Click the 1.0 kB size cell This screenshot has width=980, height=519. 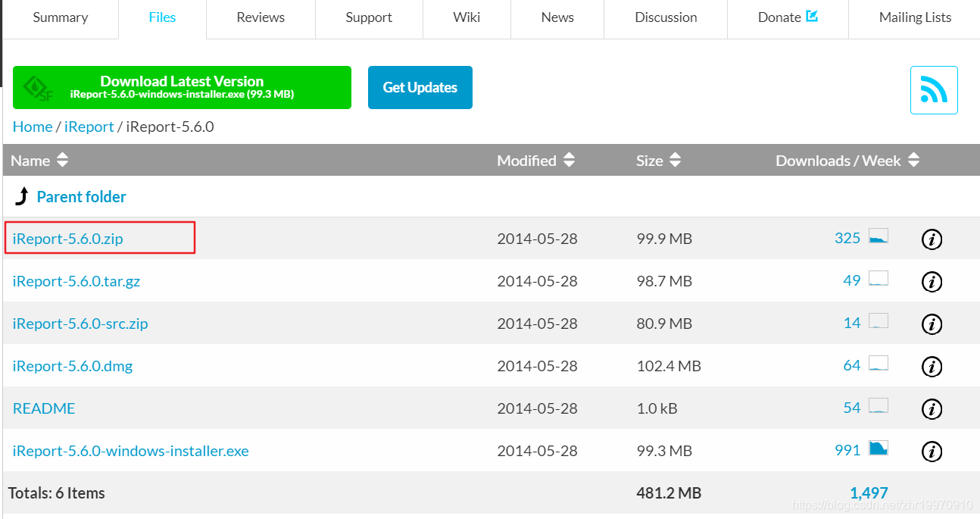[x=657, y=408]
